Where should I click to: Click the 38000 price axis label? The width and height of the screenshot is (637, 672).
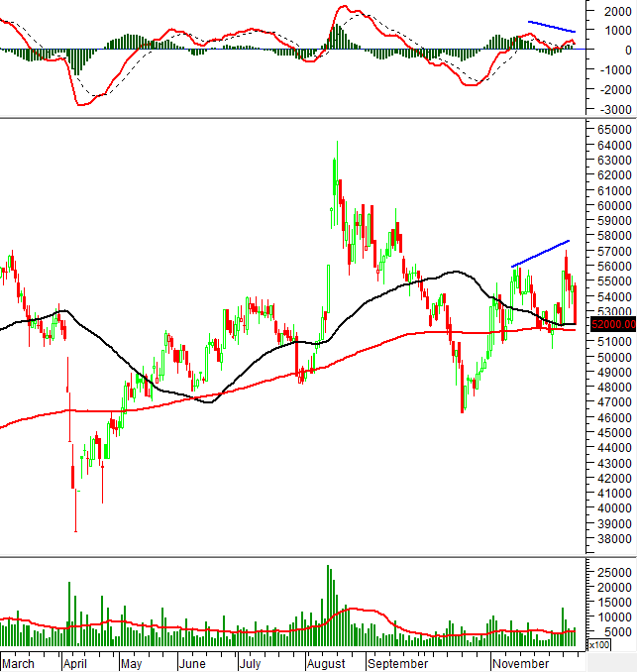point(614,538)
